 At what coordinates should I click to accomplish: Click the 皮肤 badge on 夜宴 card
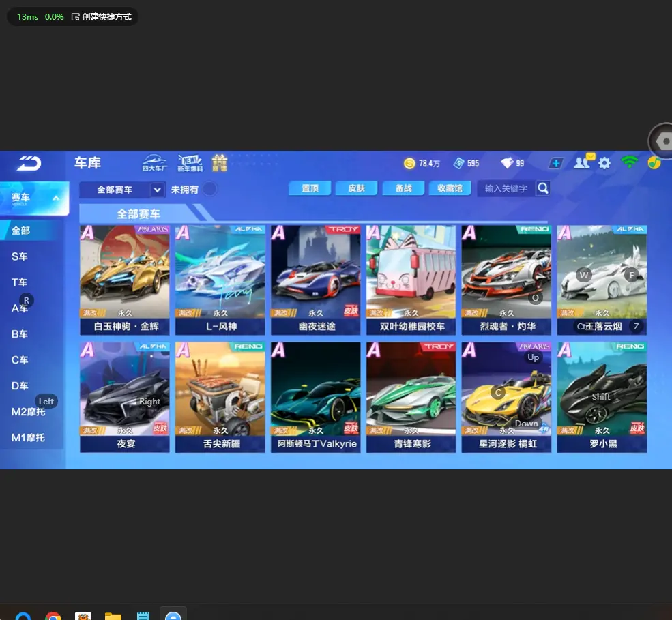160,428
